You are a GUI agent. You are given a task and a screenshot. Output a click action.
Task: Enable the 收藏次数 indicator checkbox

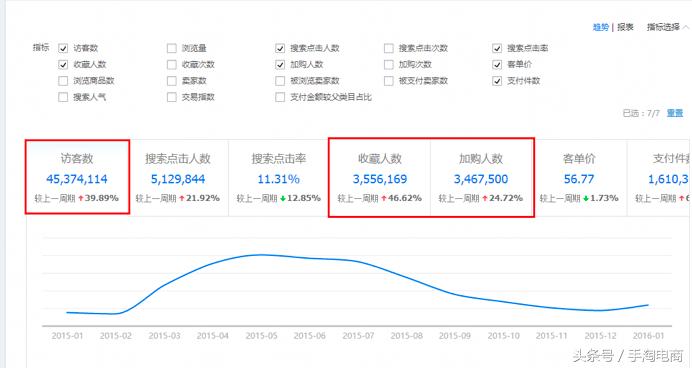[172, 64]
